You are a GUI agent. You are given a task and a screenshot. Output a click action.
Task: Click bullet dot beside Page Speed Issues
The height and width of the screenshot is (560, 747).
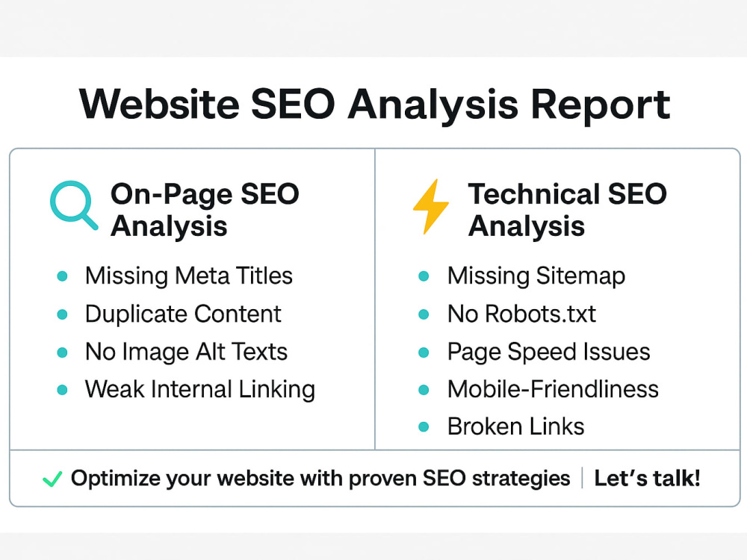[x=424, y=352]
